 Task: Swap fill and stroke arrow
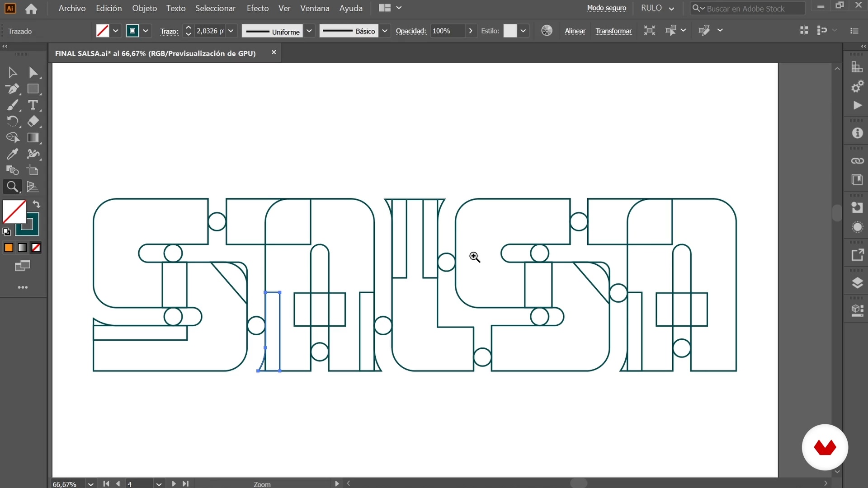pos(37,204)
